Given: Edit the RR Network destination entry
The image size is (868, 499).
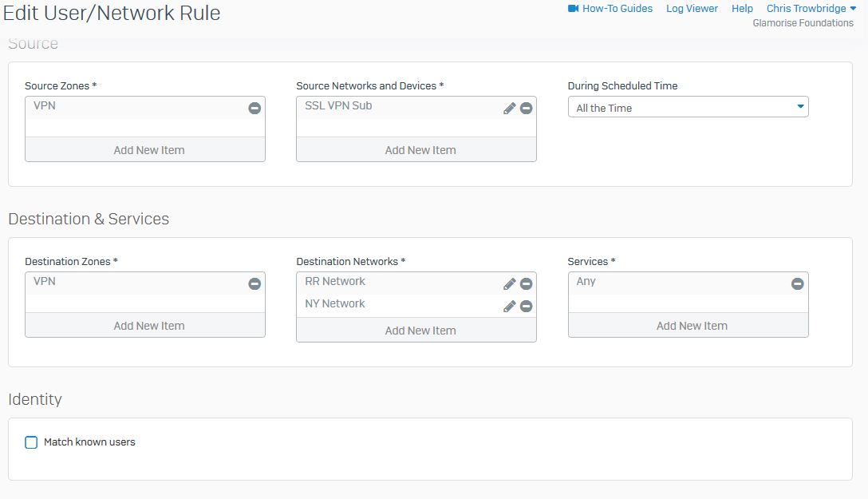Looking at the screenshot, I should tap(509, 283).
